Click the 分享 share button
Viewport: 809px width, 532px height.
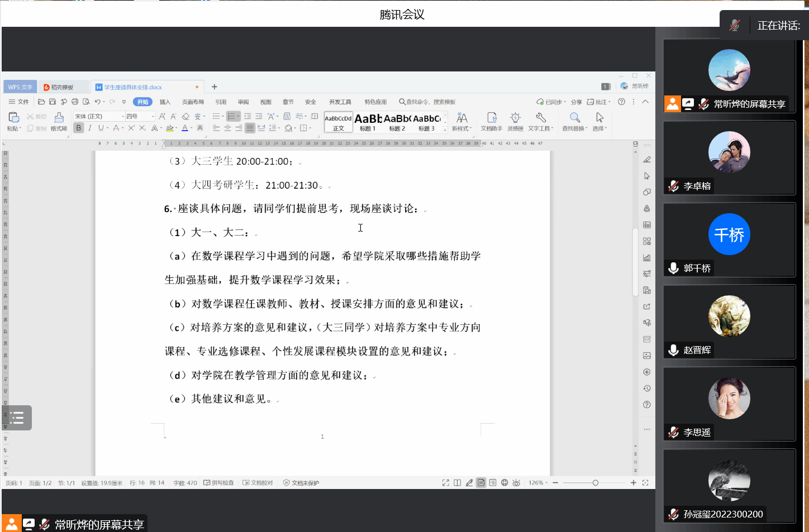(x=576, y=102)
